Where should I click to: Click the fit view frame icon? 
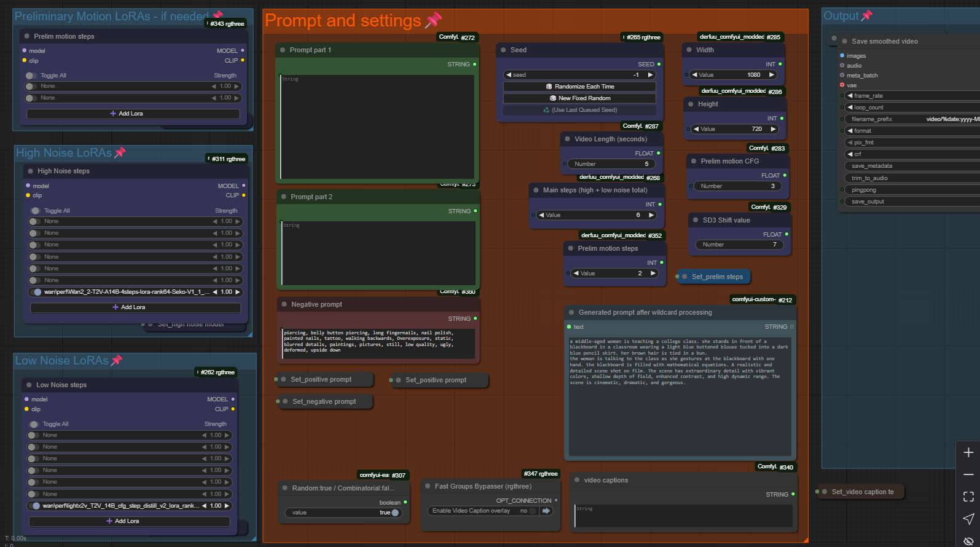(x=968, y=497)
